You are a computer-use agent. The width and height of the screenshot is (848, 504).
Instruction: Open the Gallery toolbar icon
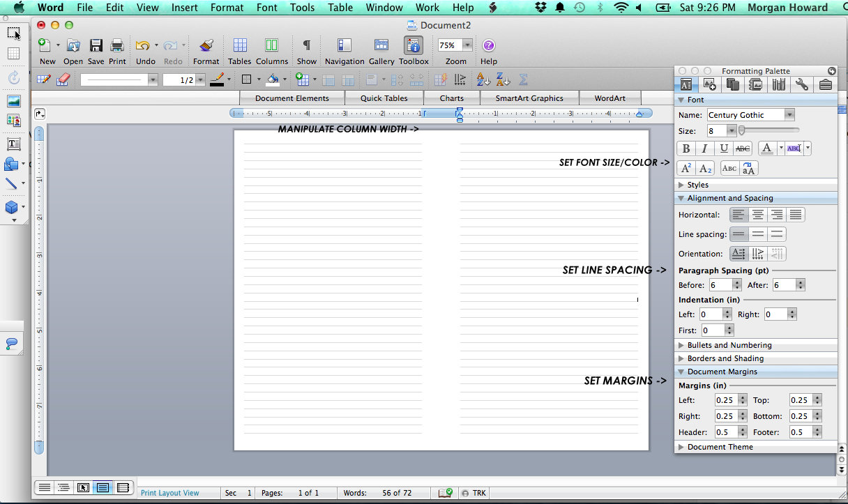(x=381, y=45)
